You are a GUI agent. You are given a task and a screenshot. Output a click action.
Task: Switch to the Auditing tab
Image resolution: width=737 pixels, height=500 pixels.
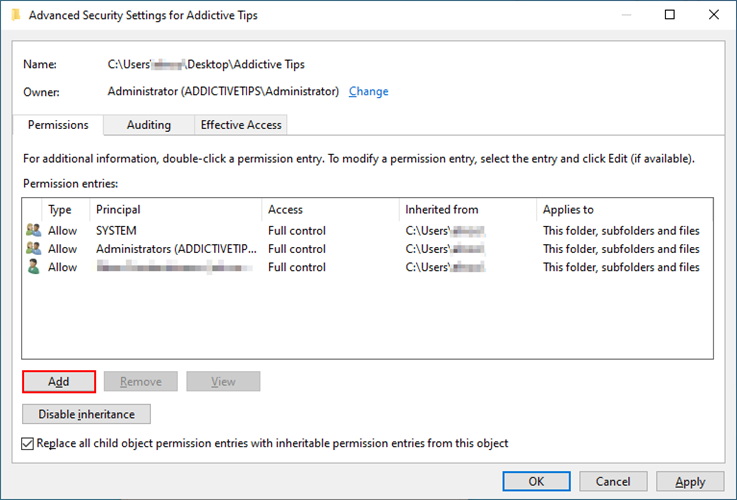[149, 125]
